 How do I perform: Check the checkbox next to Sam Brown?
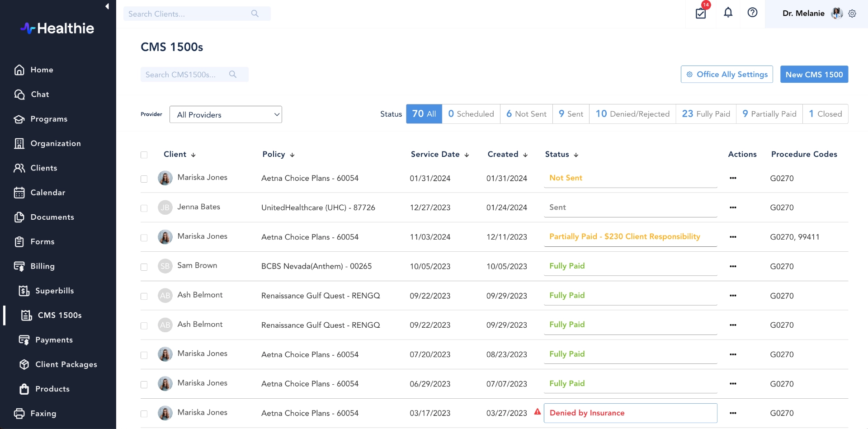click(x=144, y=267)
